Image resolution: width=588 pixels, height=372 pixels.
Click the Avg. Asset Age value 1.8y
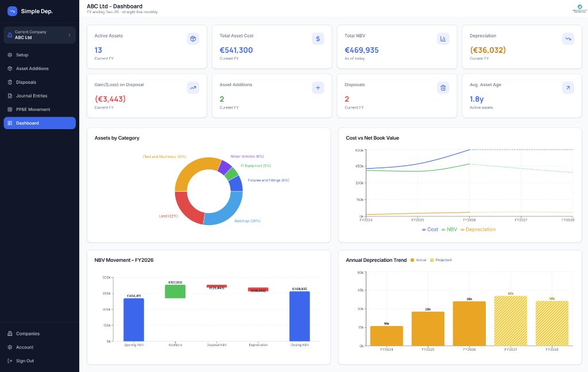click(477, 99)
